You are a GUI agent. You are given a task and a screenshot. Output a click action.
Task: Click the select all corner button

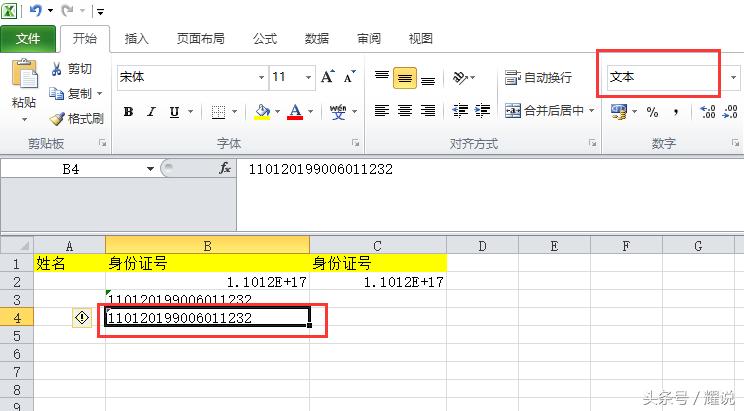point(17,246)
